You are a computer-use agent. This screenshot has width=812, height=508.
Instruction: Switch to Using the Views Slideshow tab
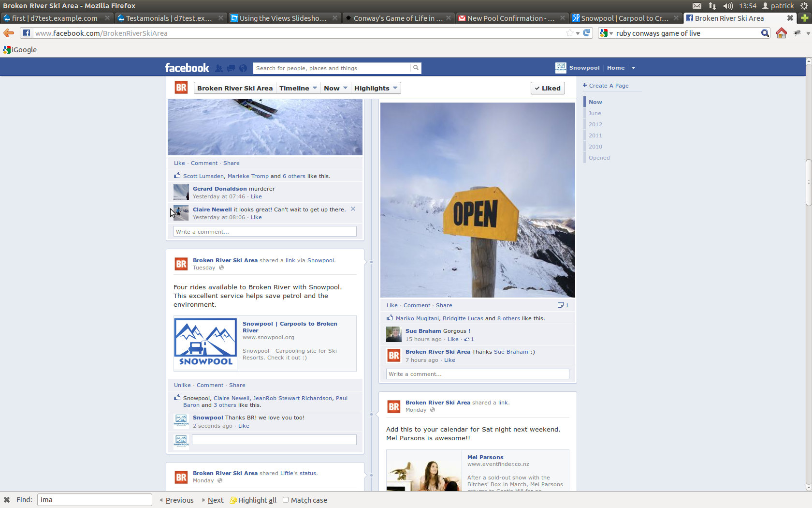[x=283, y=18]
